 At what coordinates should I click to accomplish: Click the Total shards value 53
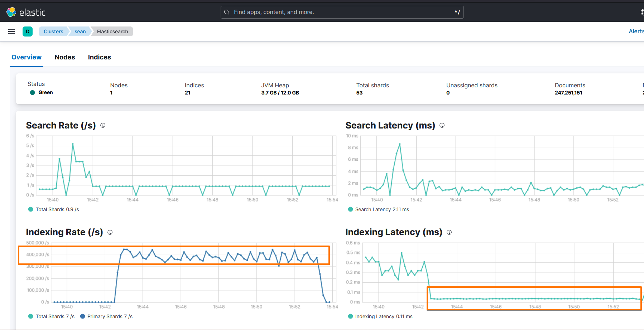coord(360,93)
